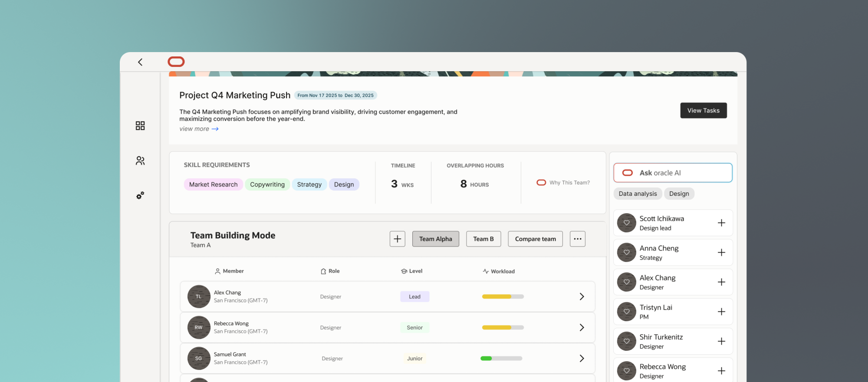Image resolution: width=868 pixels, height=382 pixels.
Task: Click the Member column header
Action: click(x=229, y=271)
